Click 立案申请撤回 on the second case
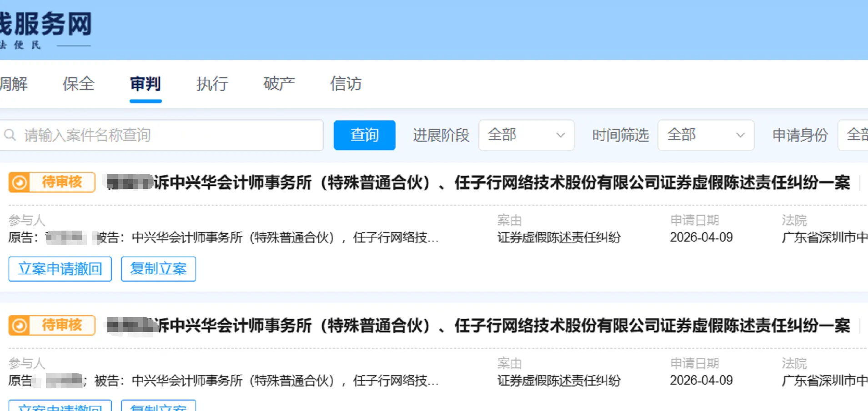This screenshot has width=868, height=411. coord(60,407)
